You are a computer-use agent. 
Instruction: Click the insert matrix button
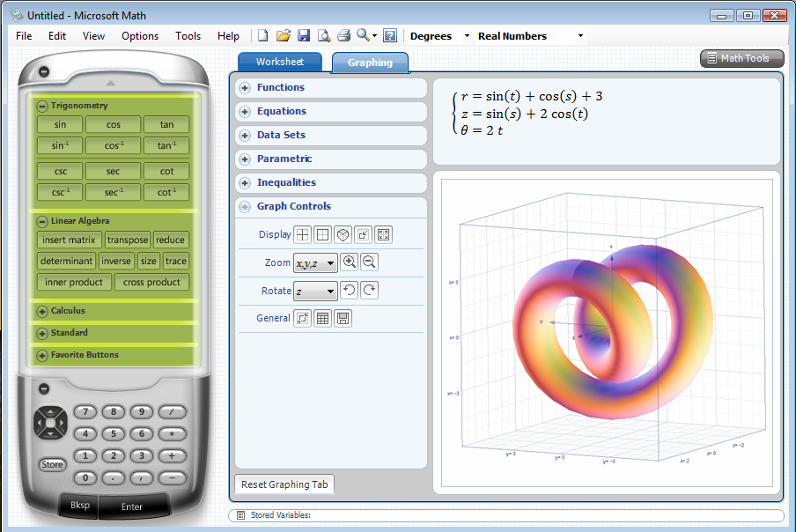(69, 240)
